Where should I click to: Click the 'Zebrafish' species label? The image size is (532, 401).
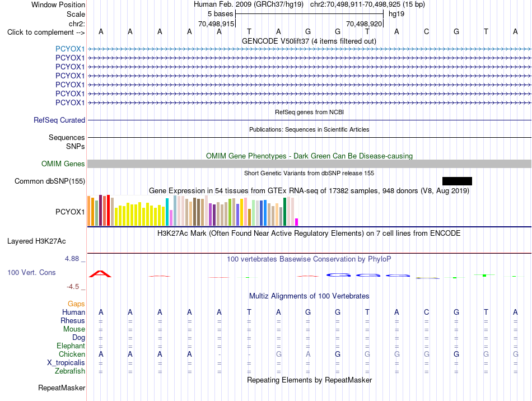point(70,371)
